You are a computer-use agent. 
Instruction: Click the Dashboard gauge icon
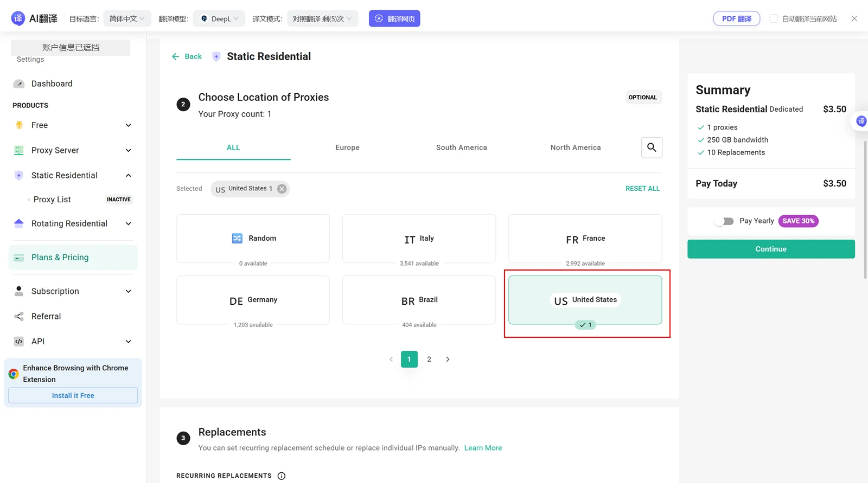pos(19,84)
